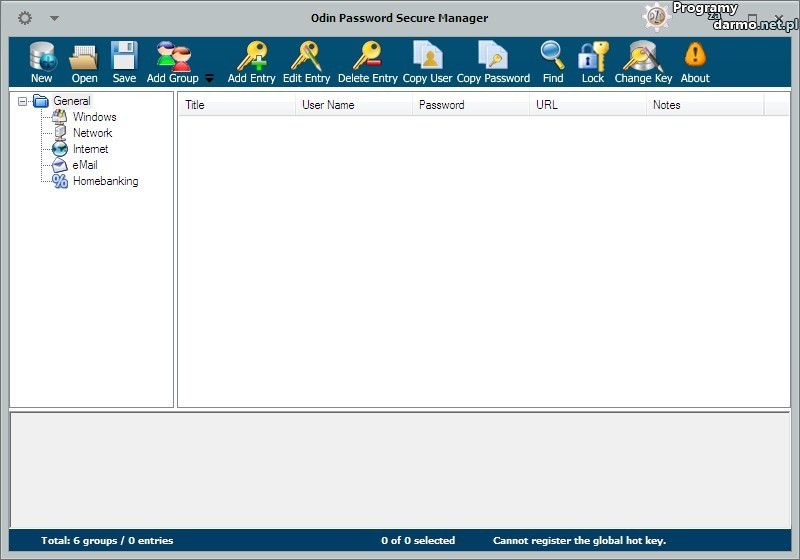Click Copy User toolbar icon
Image resolution: width=800 pixels, height=560 pixels.
point(427,58)
